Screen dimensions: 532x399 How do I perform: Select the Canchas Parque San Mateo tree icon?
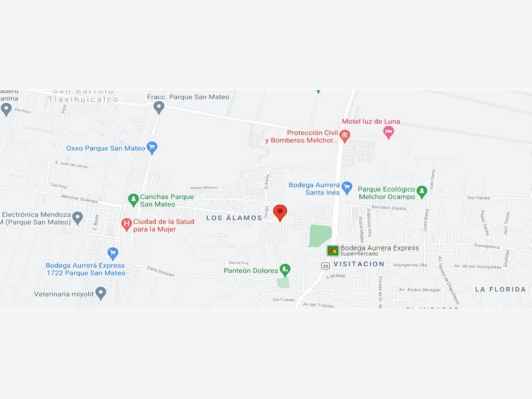[x=133, y=200]
